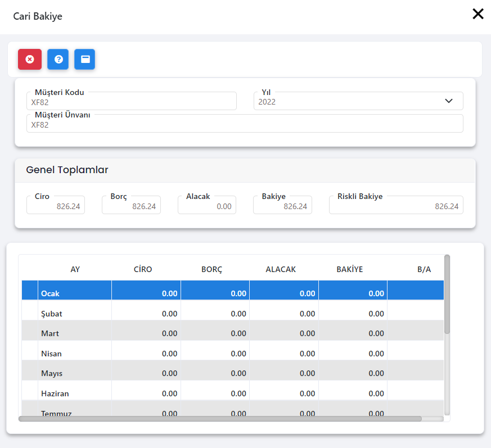Select the Haziran row
491x448 pixels.
pyautogui.click(x=233, y=391)
